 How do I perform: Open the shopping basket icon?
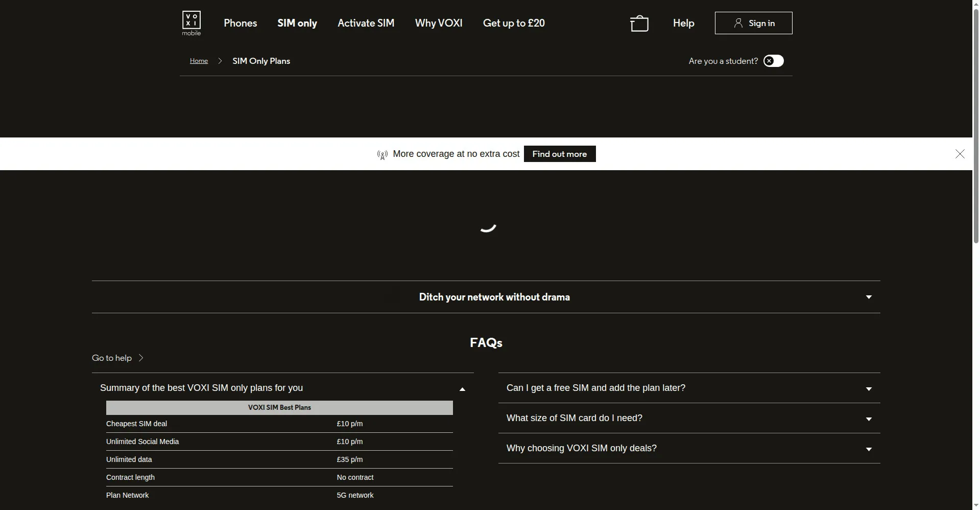click(639, 24)
